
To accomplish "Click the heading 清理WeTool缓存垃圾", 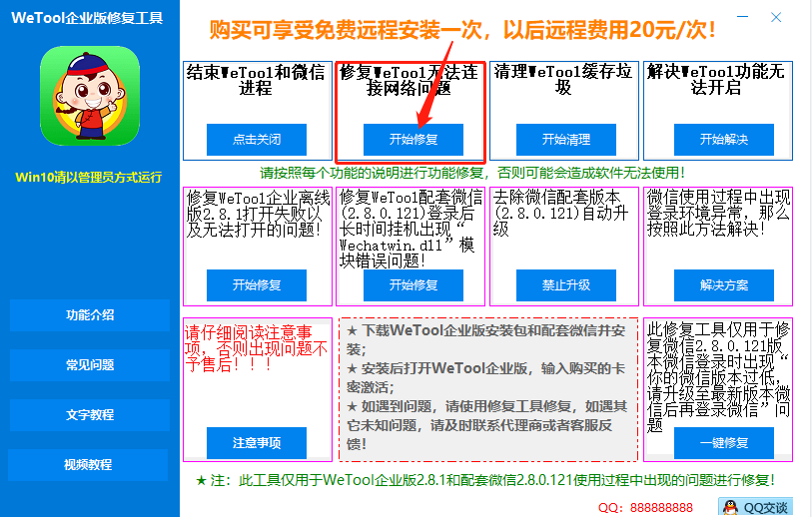I will (563, 79).
